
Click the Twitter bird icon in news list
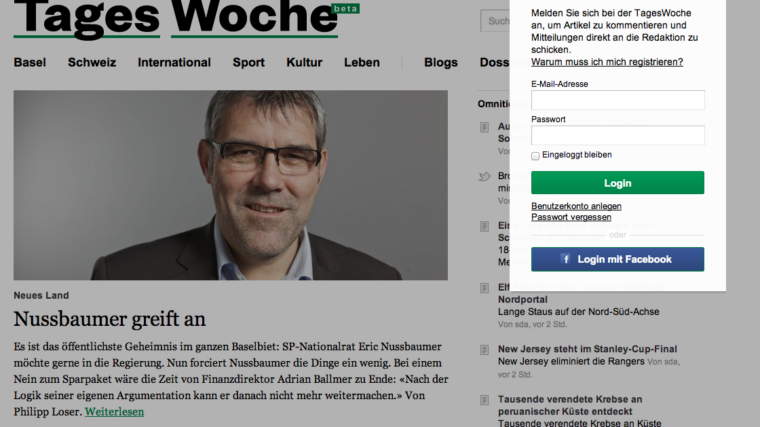[484, 176]
